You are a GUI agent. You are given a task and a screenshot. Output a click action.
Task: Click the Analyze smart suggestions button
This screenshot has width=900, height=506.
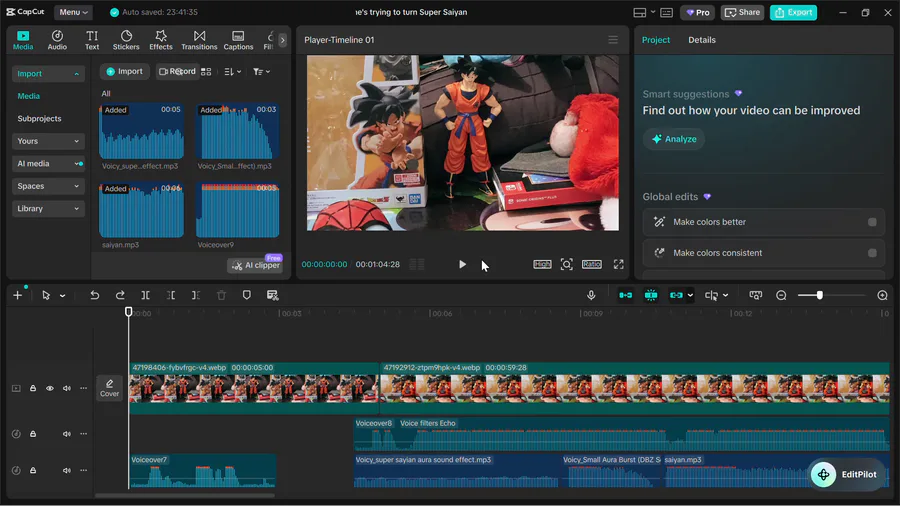click(x=674, y=139)
